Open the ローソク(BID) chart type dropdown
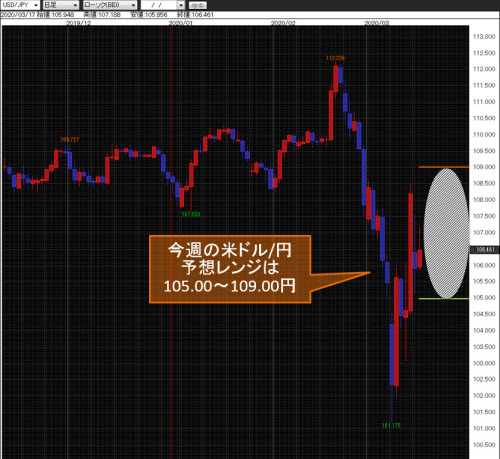The image size is (500, 459). coord(110,5)
